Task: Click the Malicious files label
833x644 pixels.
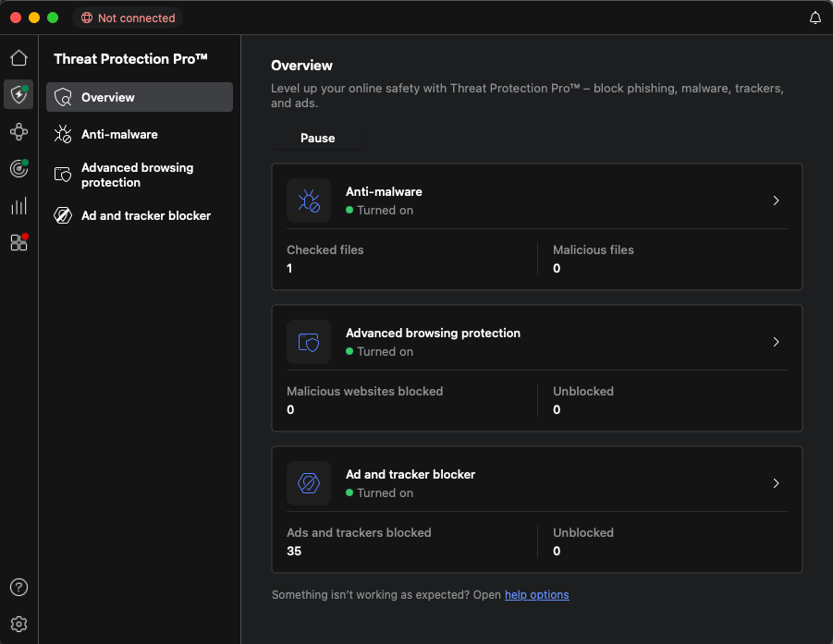Action: [594, 250]
